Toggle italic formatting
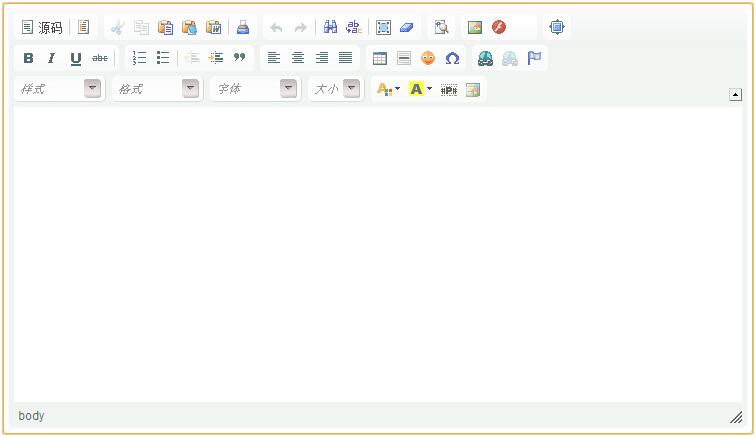 tap(52, 58)
